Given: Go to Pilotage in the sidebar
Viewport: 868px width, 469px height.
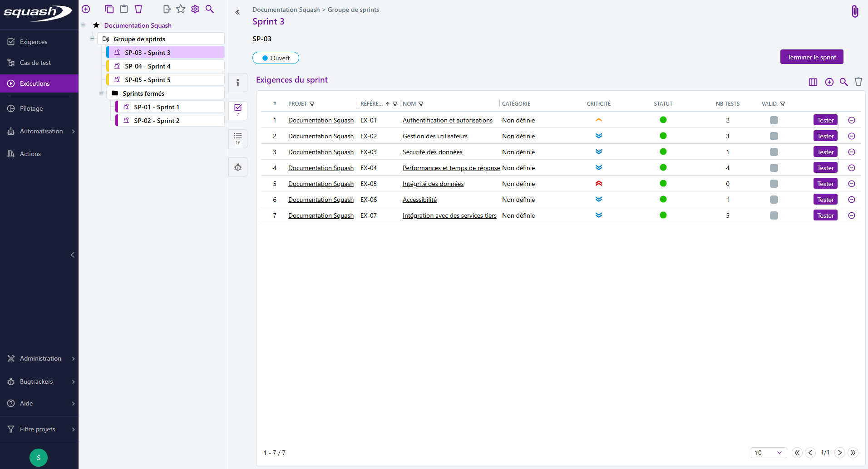Looking at the screenshot, I should pos(31,108).
